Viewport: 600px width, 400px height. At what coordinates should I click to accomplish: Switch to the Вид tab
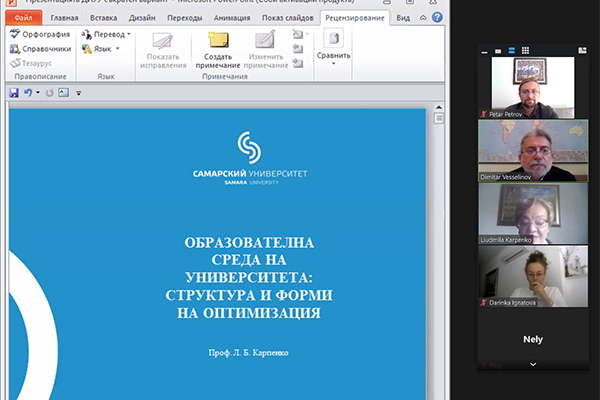(x=403, y=18)
